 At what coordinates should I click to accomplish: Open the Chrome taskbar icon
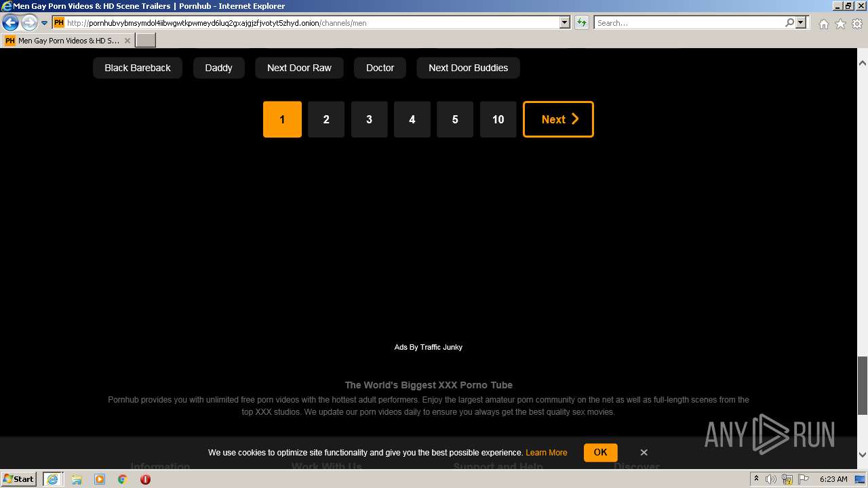pyautogui.click(x=123, y=479)
